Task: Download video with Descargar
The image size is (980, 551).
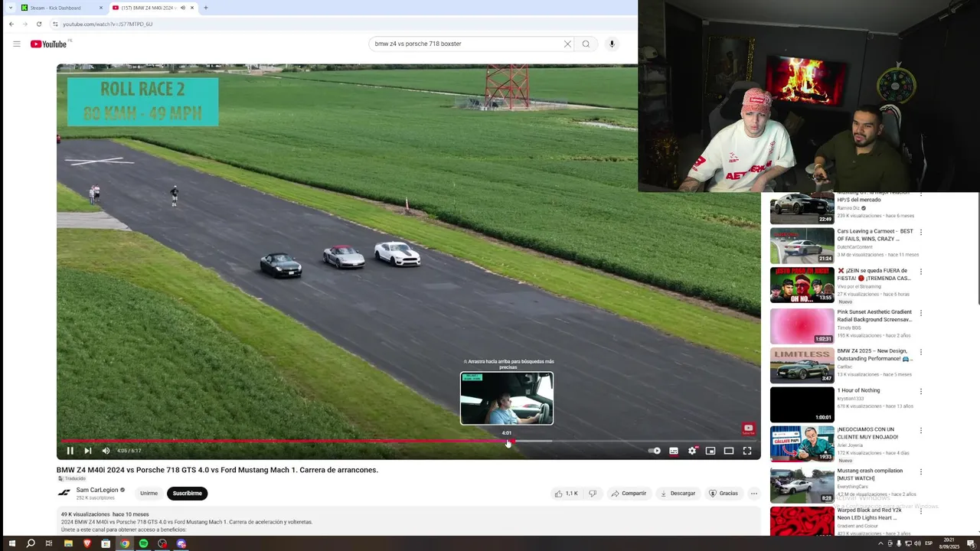Action: [x=678, y=494]
